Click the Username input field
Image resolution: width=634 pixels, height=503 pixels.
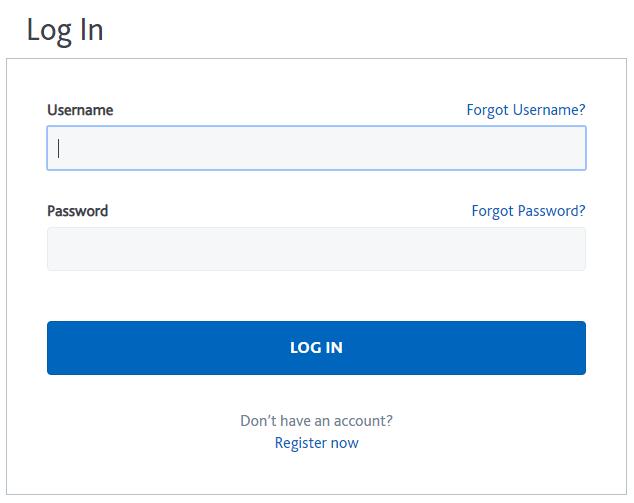pos(316,148)
